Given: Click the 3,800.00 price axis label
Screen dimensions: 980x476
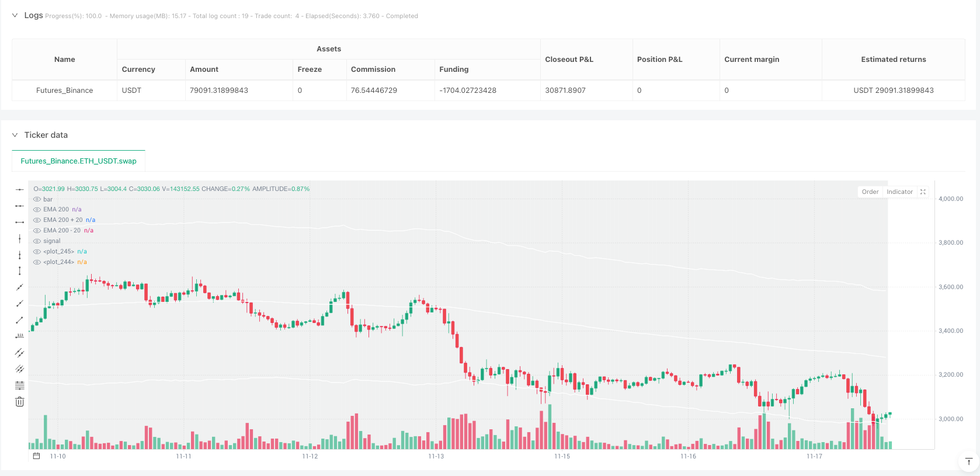Looking at the screenshot, I should pyautogui.click(x=951, y=242).
